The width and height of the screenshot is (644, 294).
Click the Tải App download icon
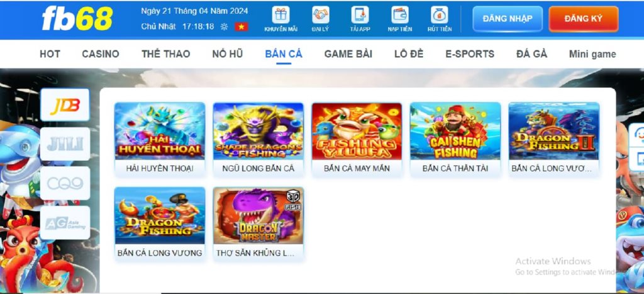360,15
